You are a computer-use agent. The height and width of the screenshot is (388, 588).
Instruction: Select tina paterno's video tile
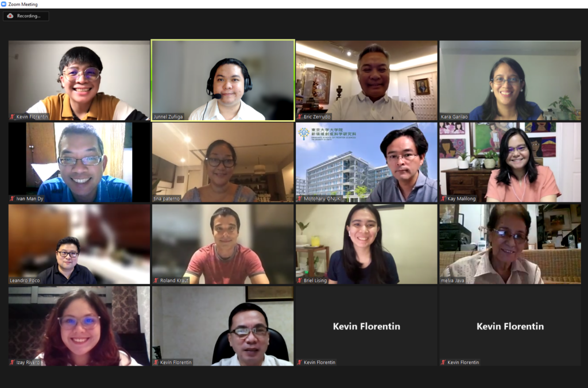(223, 162)
